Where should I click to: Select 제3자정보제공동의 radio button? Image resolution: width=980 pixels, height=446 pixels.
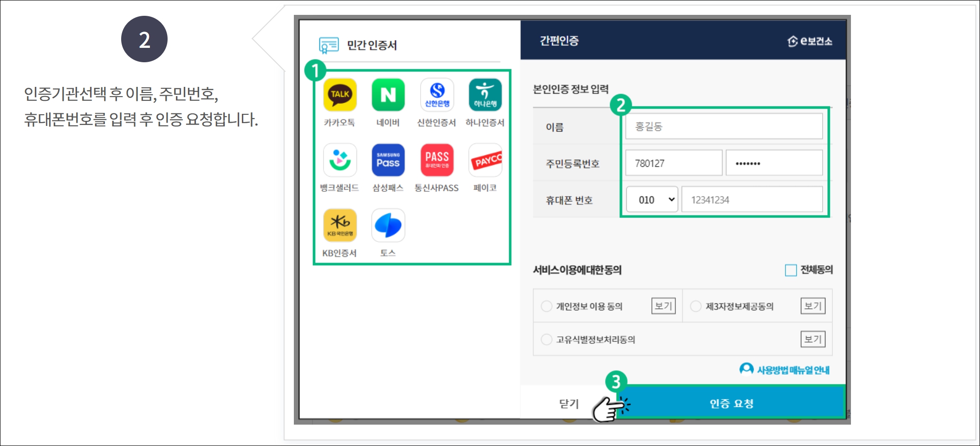click(695, 306)
